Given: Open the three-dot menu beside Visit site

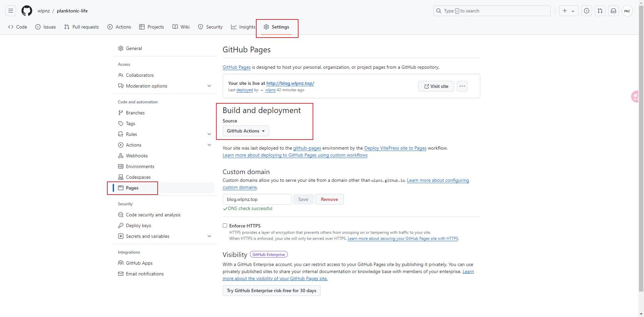Looking at the screenshot, I should (x=462, y=86).
